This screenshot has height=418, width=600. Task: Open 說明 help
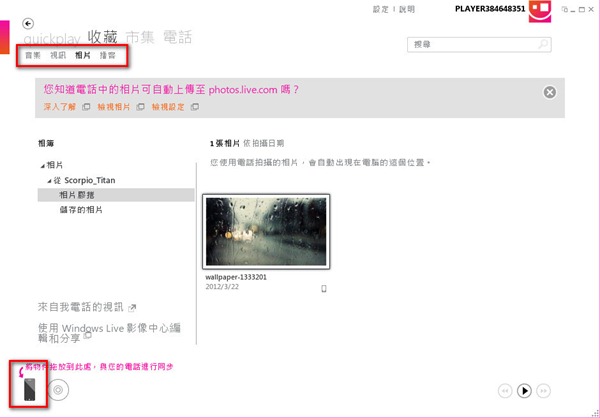tap(407, 9)
